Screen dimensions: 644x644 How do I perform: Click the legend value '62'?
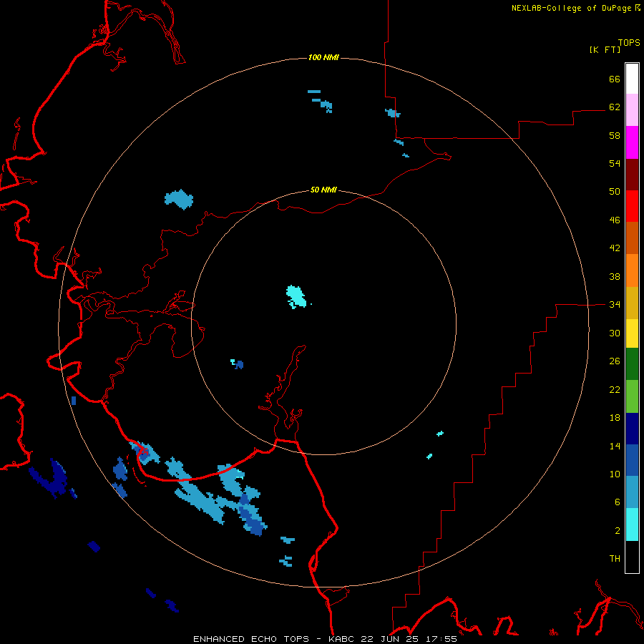pyautogui.click(x=615, y=107)
